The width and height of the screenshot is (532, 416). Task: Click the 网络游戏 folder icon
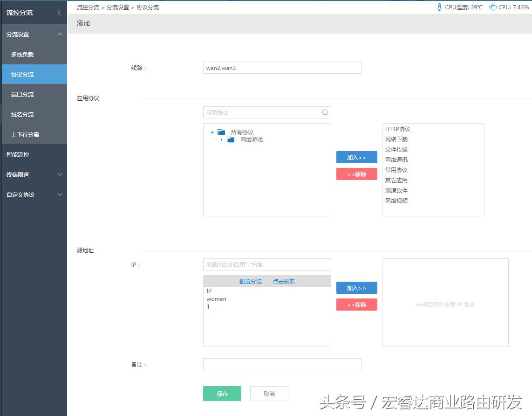[x=231, y=139]
